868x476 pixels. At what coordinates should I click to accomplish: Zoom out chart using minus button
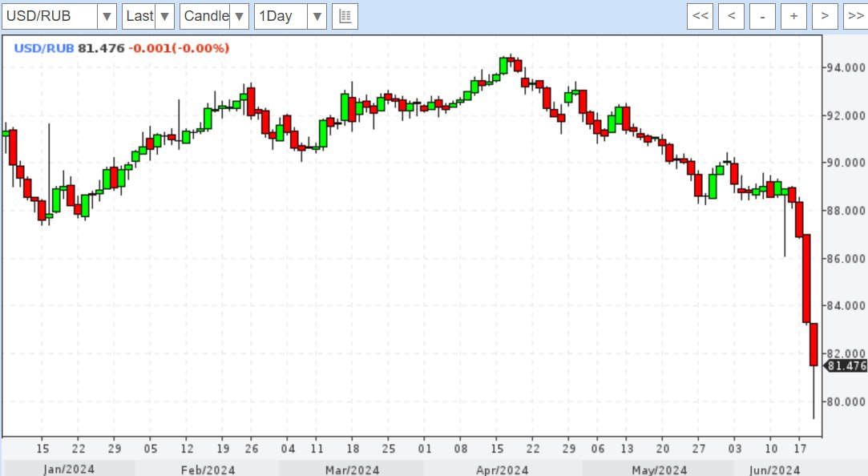762,16
